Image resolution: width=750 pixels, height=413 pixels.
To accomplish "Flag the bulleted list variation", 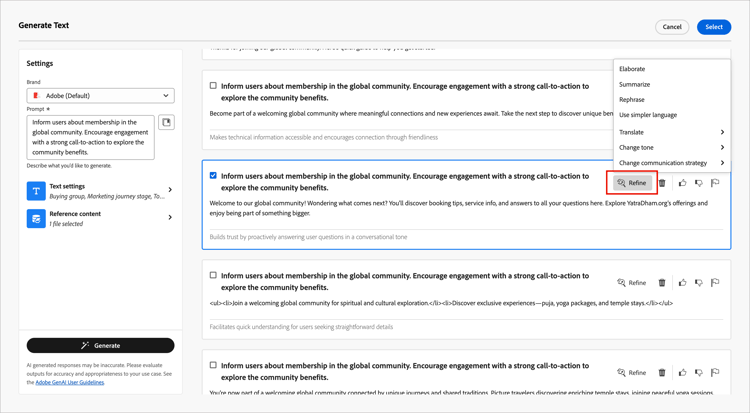I will coord(715,283).
